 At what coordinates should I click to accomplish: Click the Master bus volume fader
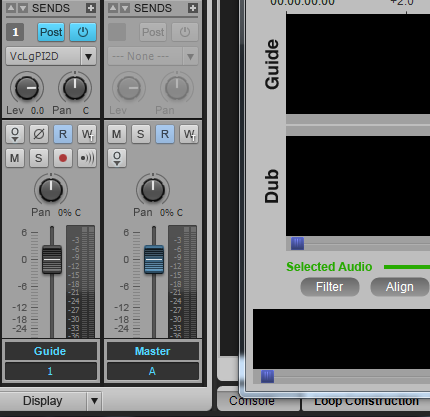(154, 259)
